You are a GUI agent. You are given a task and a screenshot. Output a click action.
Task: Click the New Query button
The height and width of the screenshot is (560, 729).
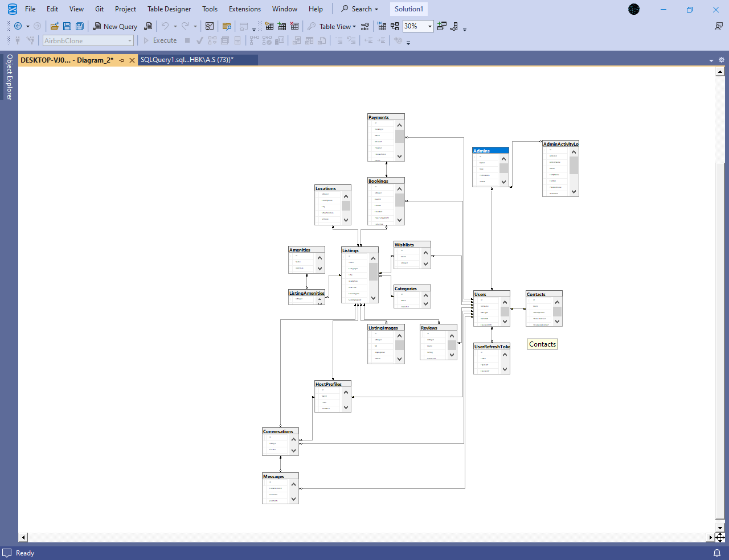[115, 26]
